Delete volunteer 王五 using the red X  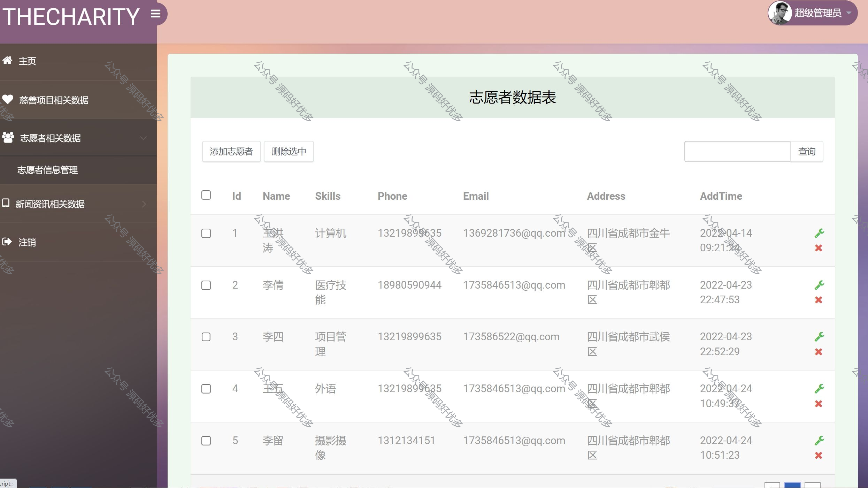coord(819,404)
